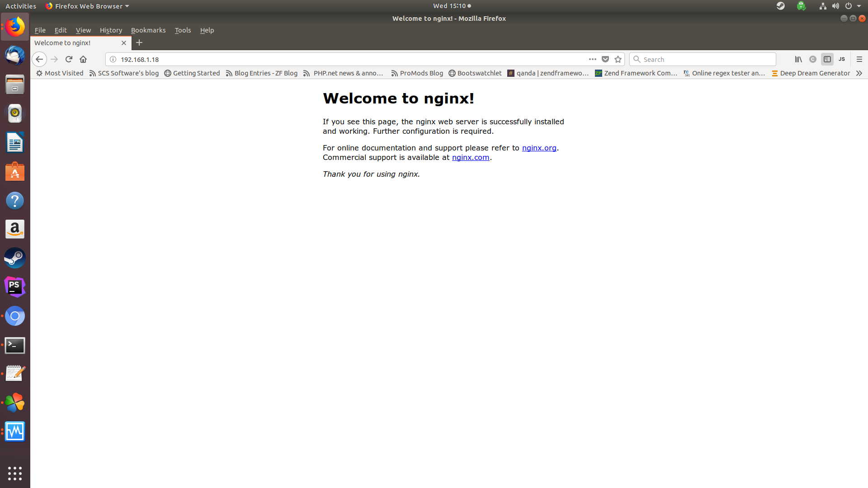
Task: Expand the Firefox Web Browser app menu
Action: coord(87,6)
